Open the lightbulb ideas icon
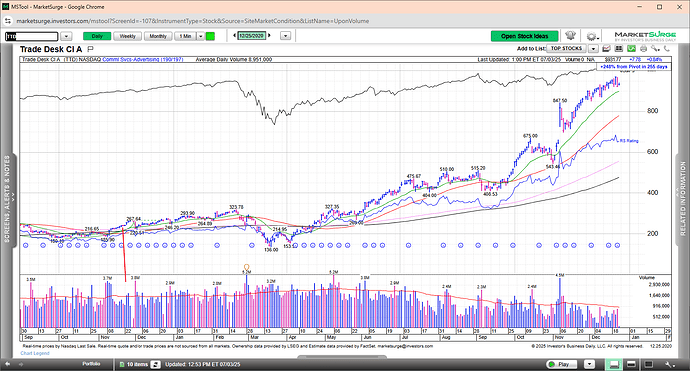Viewport: 690px width, 371px height. 571,36
